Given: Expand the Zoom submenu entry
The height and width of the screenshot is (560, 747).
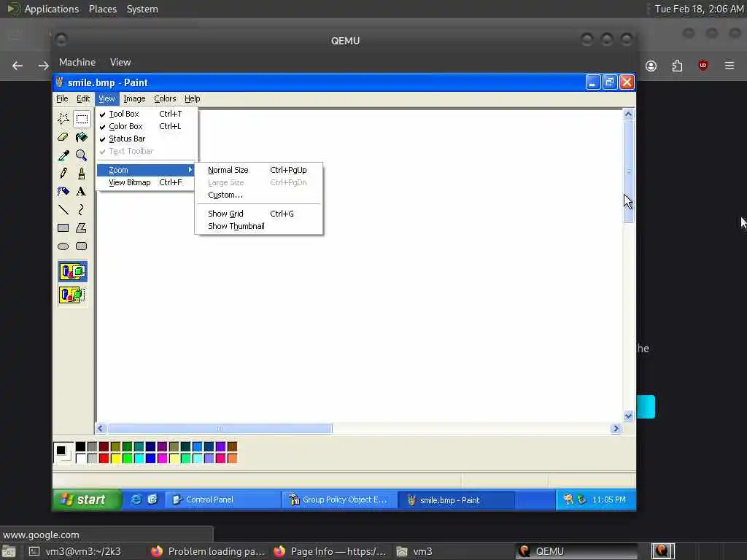Looking at the screenshot, I should coord(146,170).
